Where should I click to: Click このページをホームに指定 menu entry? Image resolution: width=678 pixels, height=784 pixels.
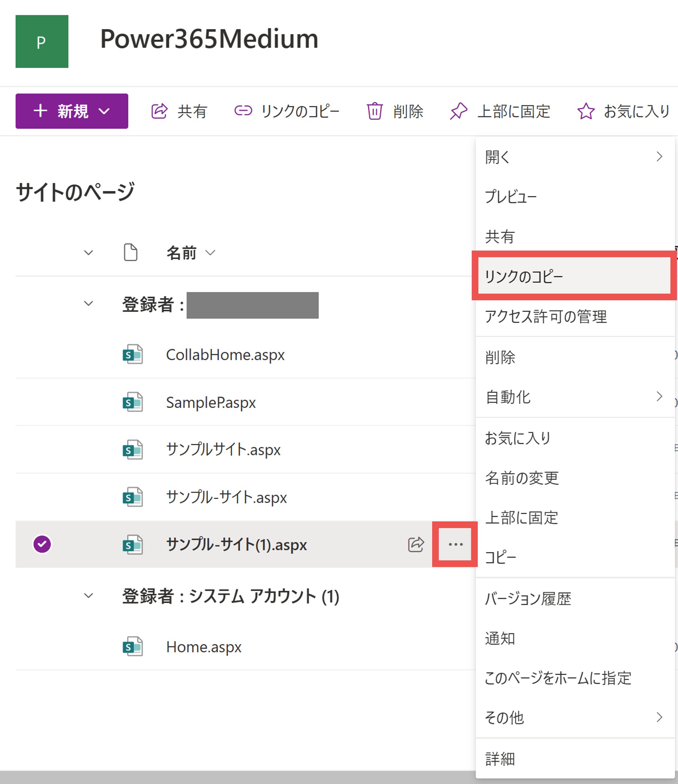coord(558,678)
